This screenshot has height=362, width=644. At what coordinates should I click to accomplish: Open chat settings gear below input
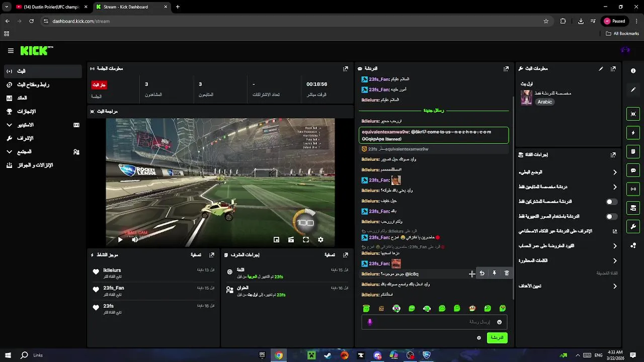[x=479, y=338]
